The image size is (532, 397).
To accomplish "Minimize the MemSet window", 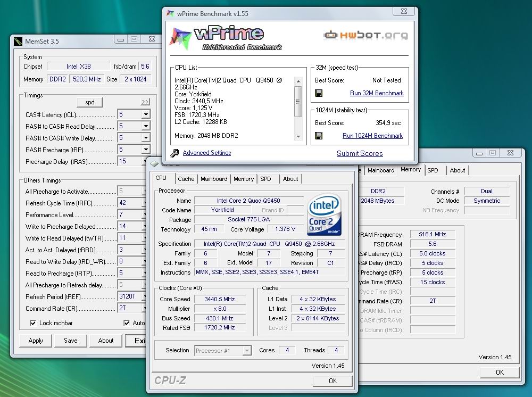I will tap(120, 39).
